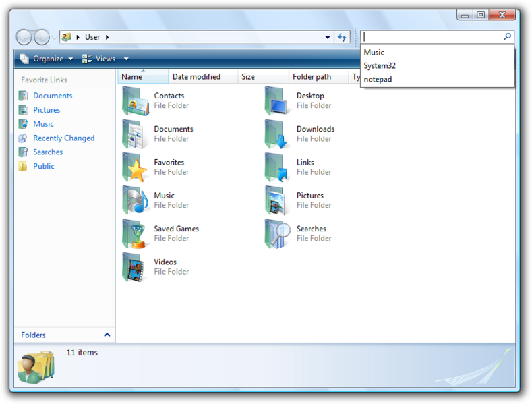
Task: Click the Refresh button beside address bar
Action: 343,38
